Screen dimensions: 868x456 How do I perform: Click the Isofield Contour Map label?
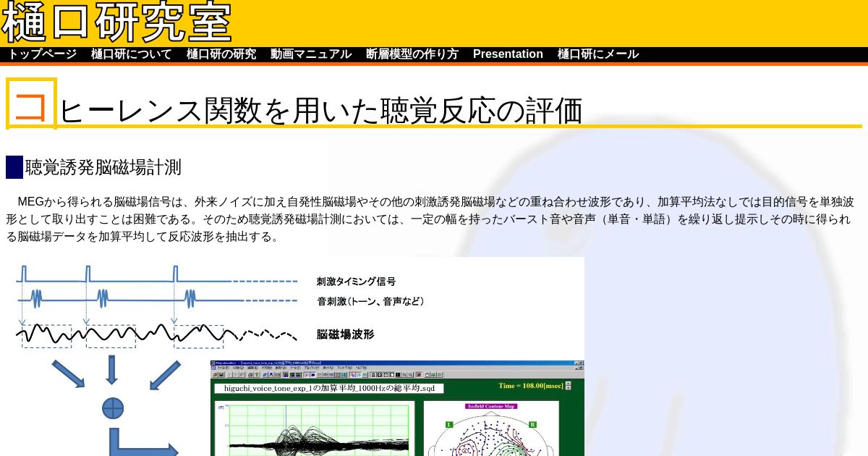click(x=490, y=407)
